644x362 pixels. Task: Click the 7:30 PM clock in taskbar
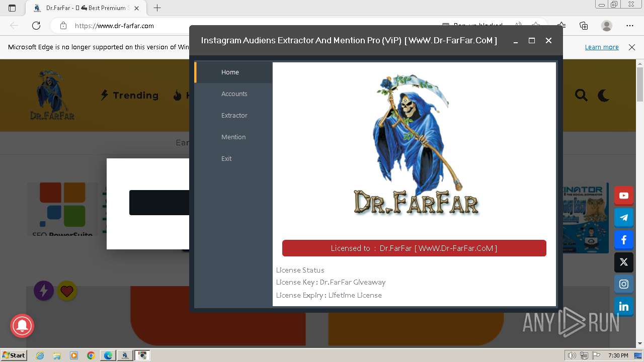[x=618, y=355]
